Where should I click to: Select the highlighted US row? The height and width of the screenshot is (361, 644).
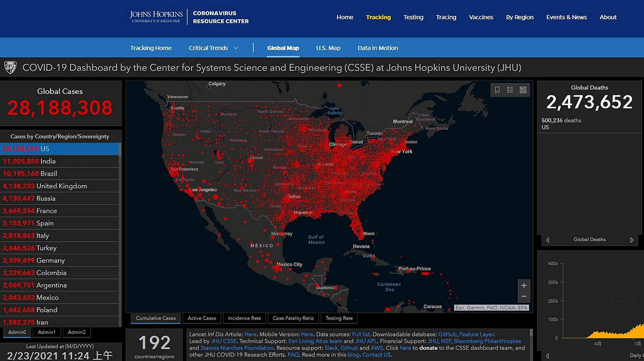click(x=59, y=149)
